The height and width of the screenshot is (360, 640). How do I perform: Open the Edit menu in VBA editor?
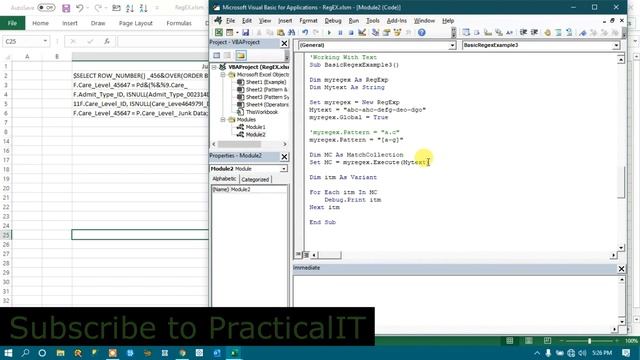(x=247, y=20)
